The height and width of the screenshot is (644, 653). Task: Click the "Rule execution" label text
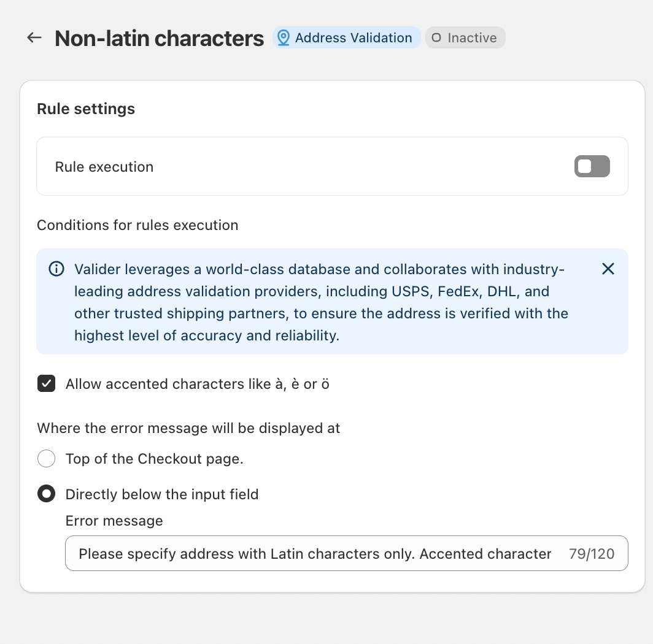coord(104,167)
